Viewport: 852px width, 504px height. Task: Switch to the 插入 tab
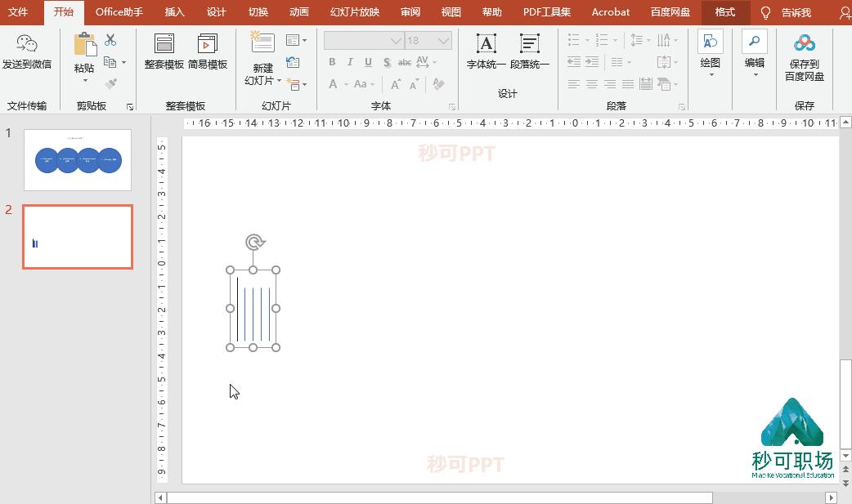tap(174, 12)
